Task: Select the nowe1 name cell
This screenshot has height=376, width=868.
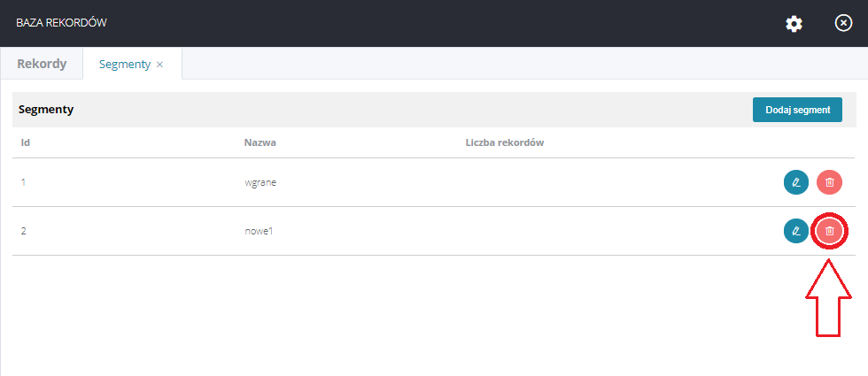Action: [259, 231]
